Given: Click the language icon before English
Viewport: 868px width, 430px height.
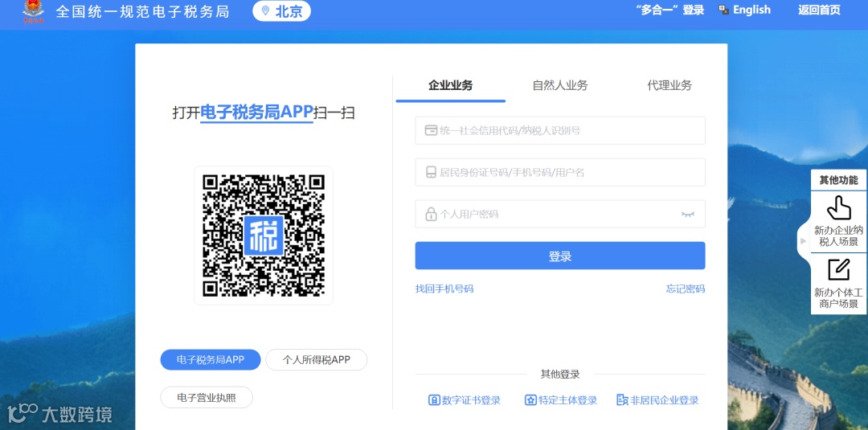Looking at the screenshot, I should pos(723,10).
